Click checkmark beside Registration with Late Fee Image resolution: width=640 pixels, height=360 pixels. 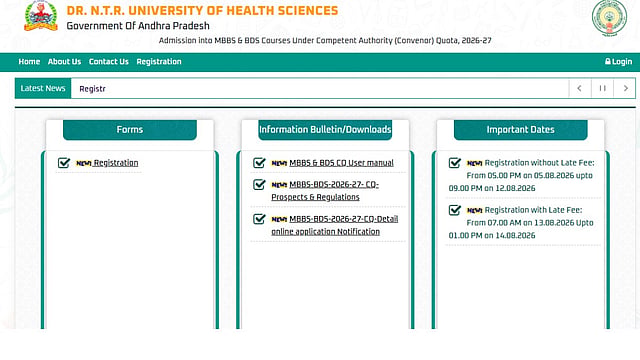455,210
